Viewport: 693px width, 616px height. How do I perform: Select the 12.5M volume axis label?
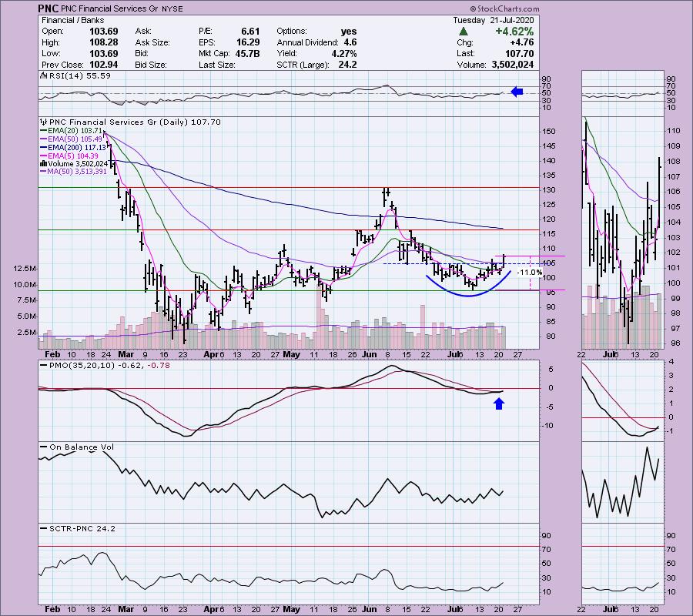coord(25,268)
